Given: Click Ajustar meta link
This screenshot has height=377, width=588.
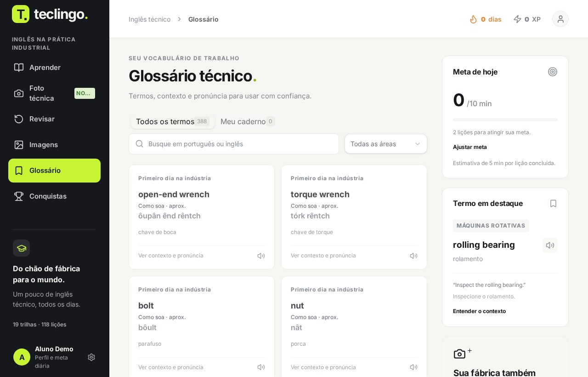Looking at the screenshot, I should (470, 147).
